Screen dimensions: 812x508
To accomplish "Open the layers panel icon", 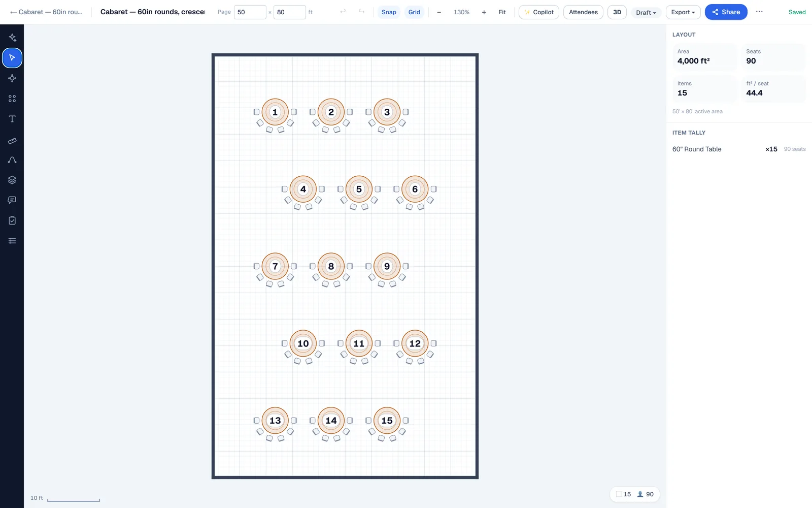I will (x=12, y=180).
